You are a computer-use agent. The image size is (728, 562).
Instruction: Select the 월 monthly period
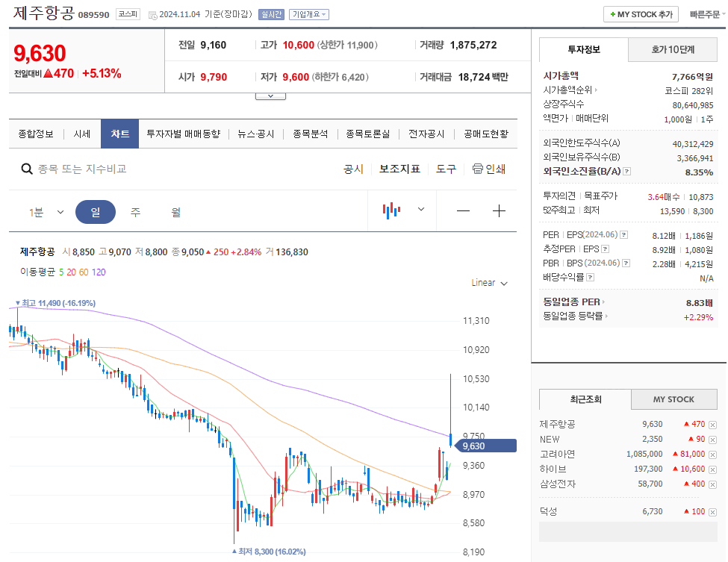[x=175, y=212]
